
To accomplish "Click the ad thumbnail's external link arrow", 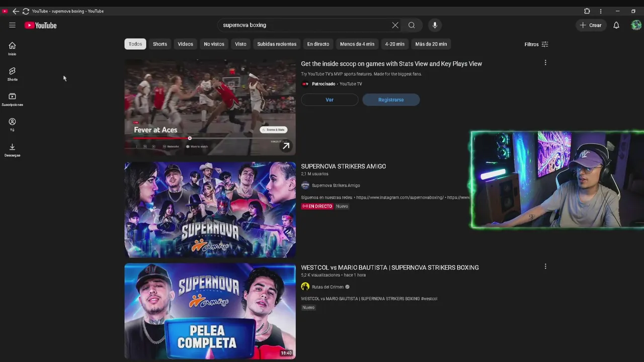I will [286, 146].
